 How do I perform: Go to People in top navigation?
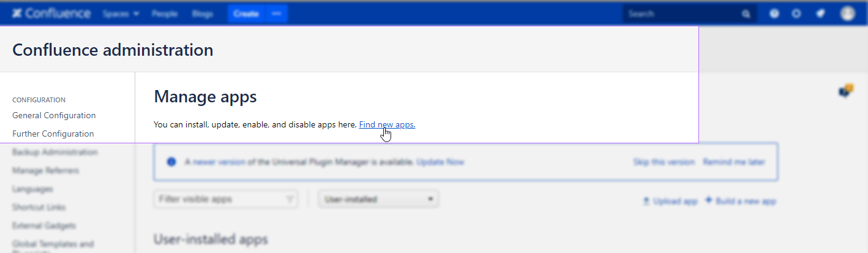pyautogui.click(x=164, y=13)
